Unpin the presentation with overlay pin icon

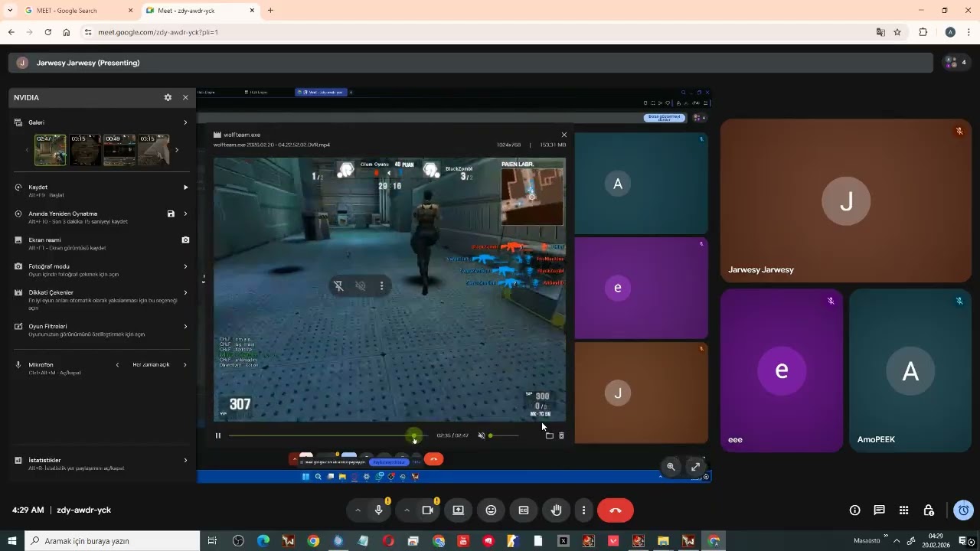338,286
